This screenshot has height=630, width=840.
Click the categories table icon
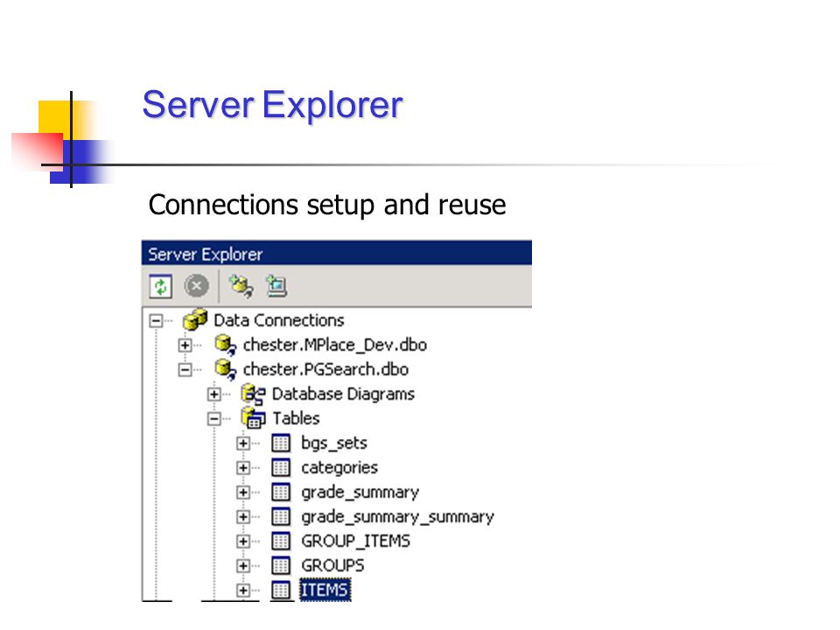[x=281, y=467]
